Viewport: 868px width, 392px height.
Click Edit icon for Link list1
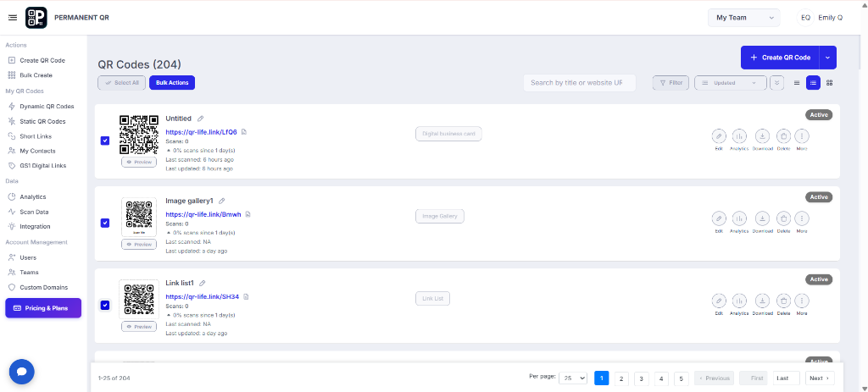(x=719, y=301)
